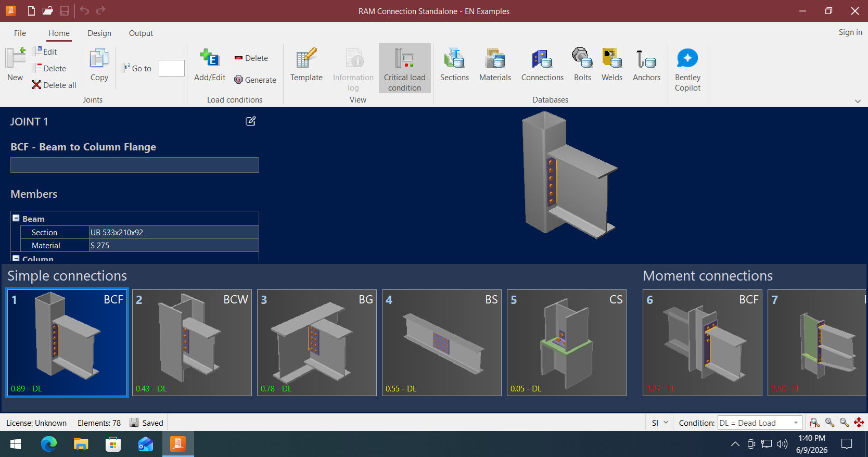868x457 pixels.
Task: Collapse the ribbon with the chevron
Action: 858,101
